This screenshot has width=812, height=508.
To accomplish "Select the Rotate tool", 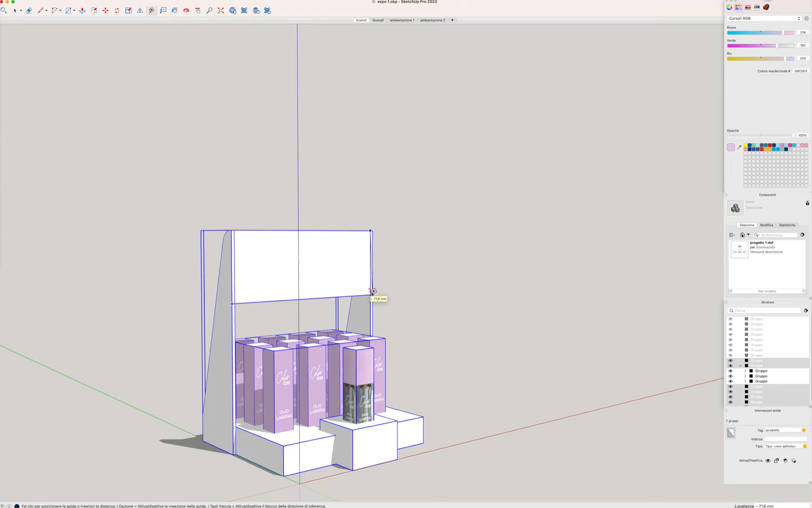I will (x=117, y=10).
